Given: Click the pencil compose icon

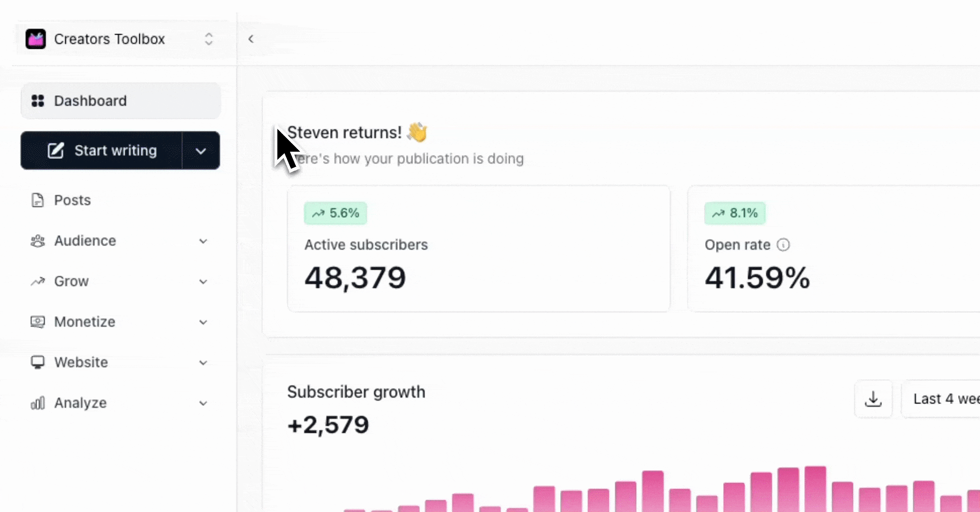Looking at the screenshot, I should pos(55,150).
